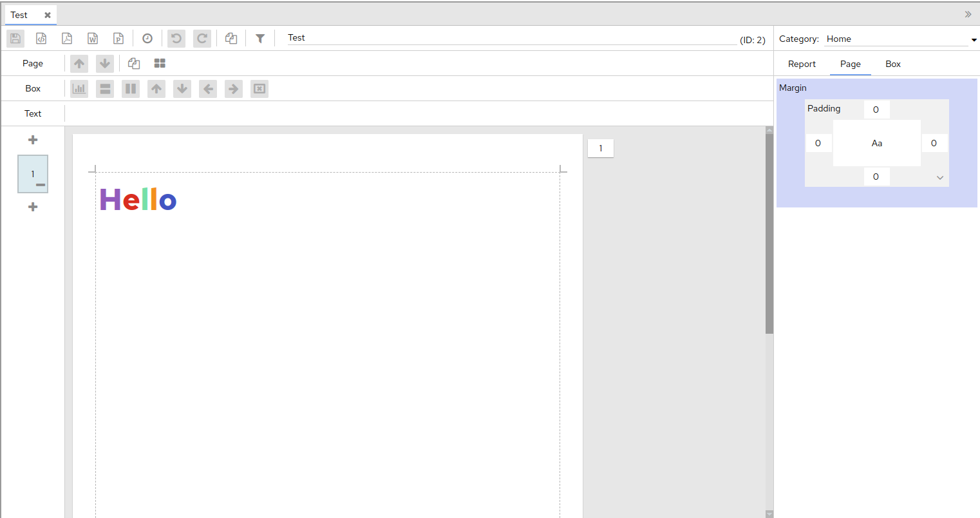The image size is (980, 518).
Task: Open the page grid layout icon
Action: (160, 63)
